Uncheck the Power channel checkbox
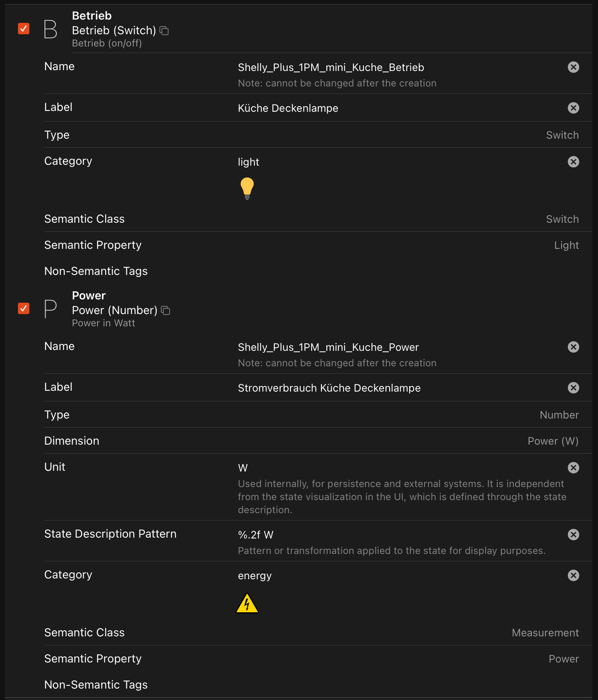598x700 pixels. (x=24, y=308)
